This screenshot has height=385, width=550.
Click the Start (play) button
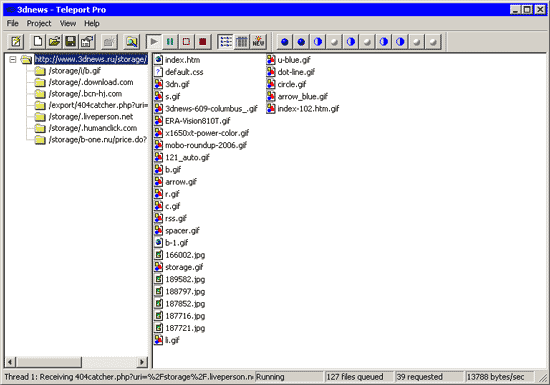[154, 42]
